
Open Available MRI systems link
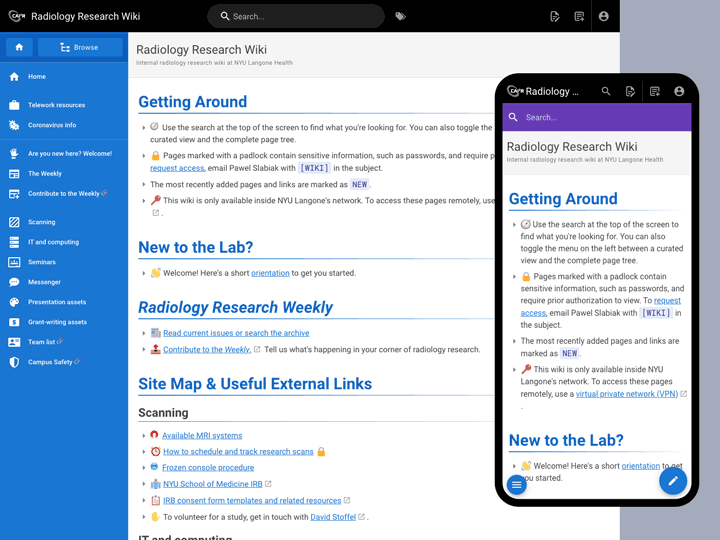[202, 435]
